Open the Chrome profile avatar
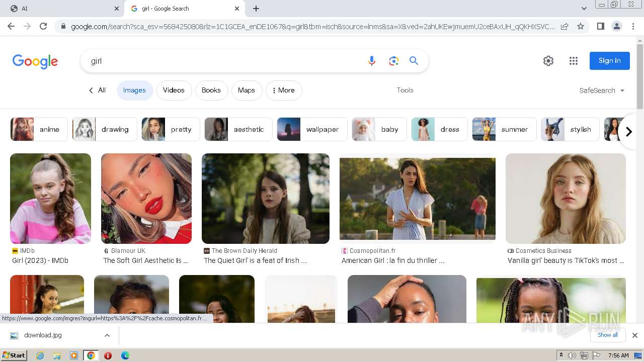The height and width of the screenshot is (362, 644). tap(616, 26)
